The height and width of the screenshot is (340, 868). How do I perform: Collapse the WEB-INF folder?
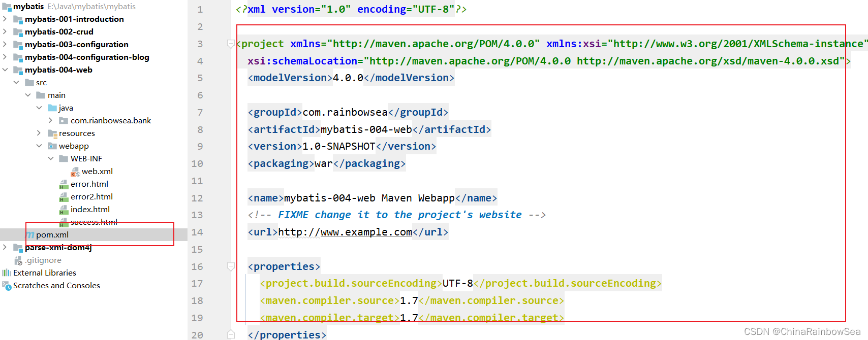point(51,159)
